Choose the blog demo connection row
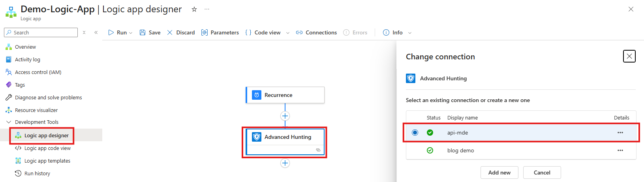The image size is (644, 182). click(460, 150)
